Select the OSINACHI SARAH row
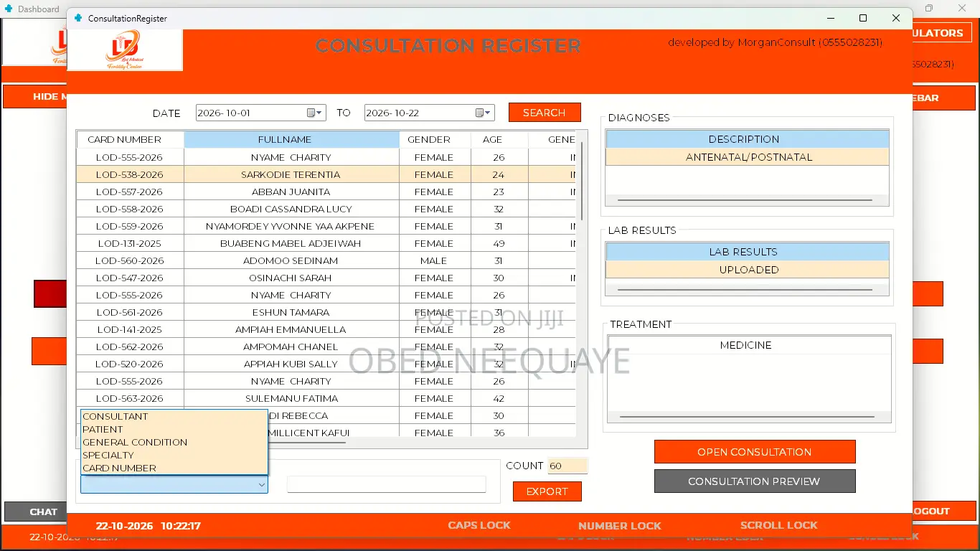This screenshot has width=980, height=551. (326, 278)
